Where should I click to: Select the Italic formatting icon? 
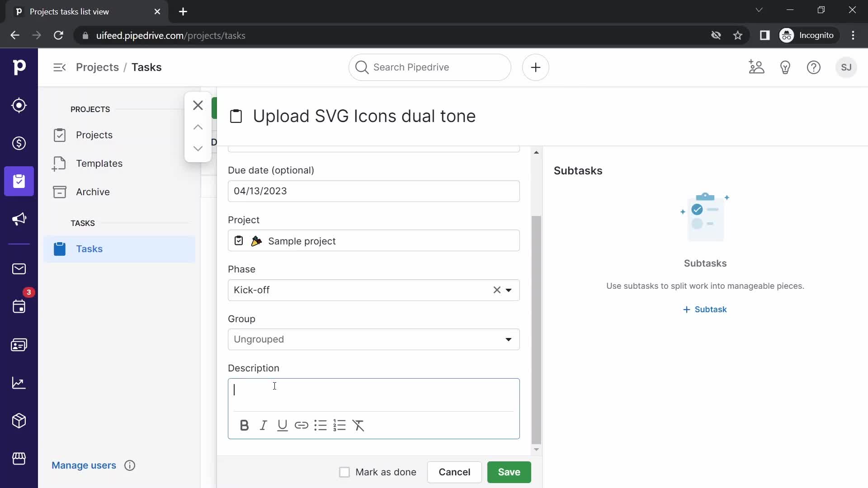point(263,426)
